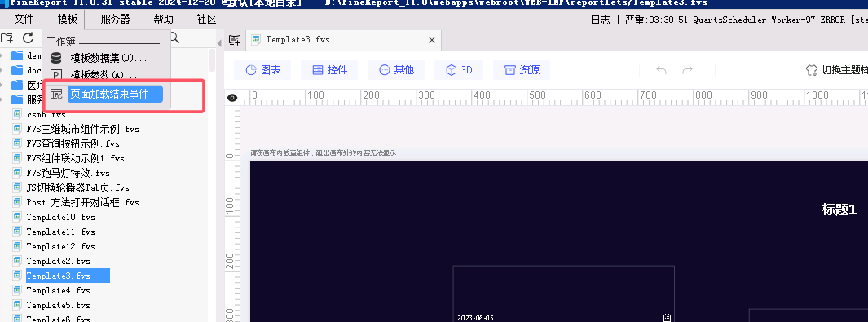The image size is (868, 322).
Task: Close the Template3.fvs tab
Action: pyautogui.click(x=432, y=40)
